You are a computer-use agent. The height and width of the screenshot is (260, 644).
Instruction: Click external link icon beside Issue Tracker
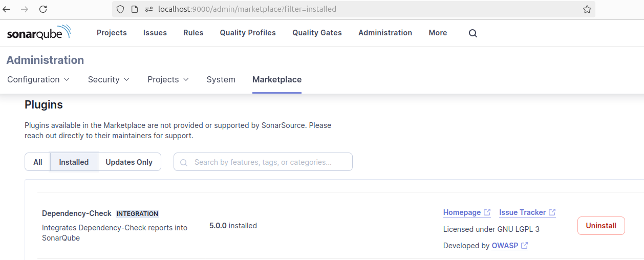(x=552, y=212)
